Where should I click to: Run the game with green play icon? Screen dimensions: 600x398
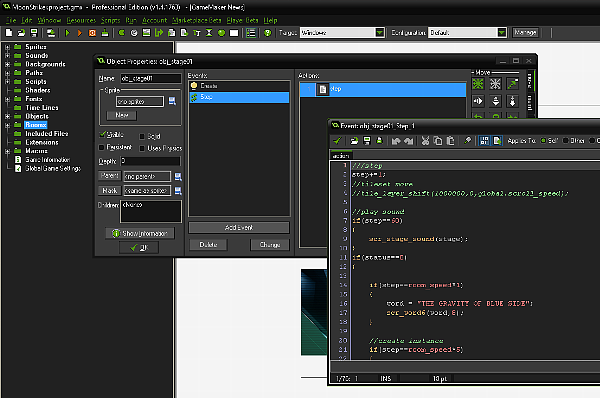(x=67, y=33)
